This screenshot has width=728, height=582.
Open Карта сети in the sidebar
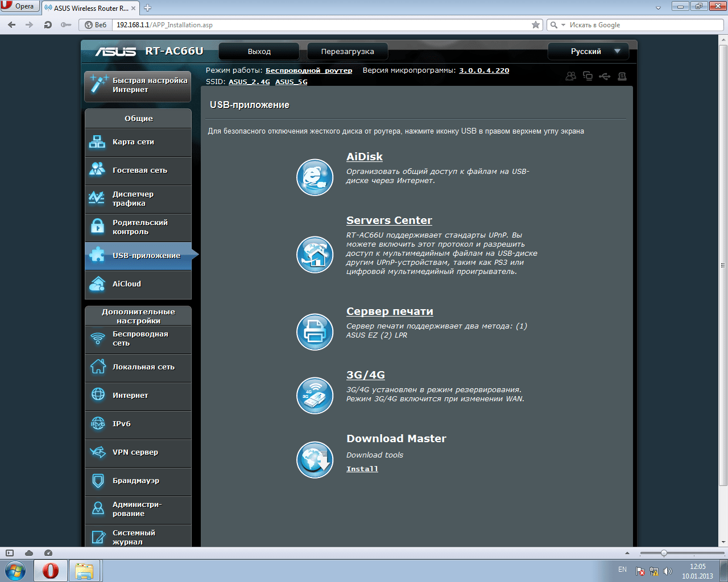coord(138,142)
